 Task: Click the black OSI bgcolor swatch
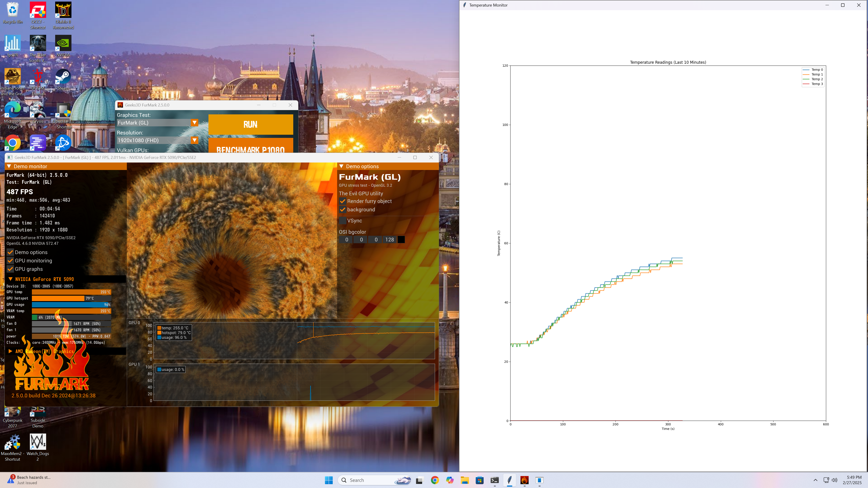point(401,240)
